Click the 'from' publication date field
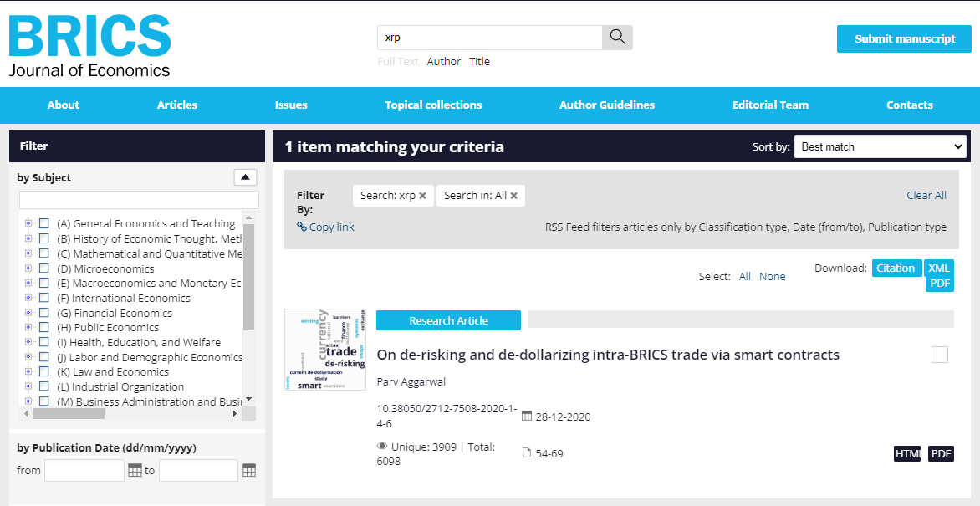Screen dimensions: 980x506 [84, 470]
